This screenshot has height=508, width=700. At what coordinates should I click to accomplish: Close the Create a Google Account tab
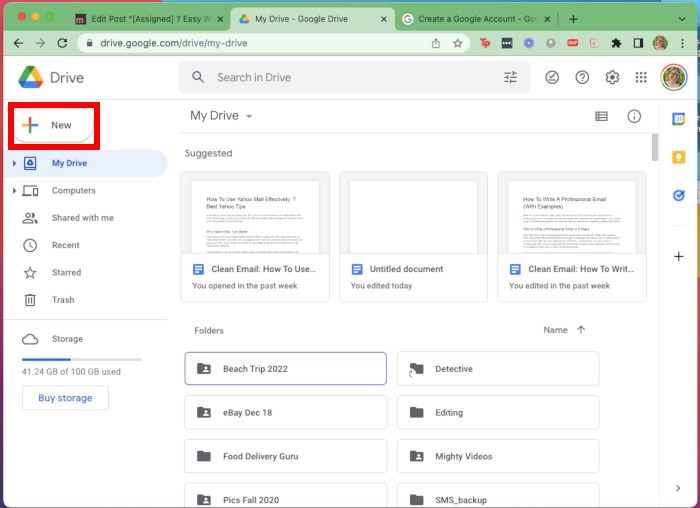pos(547,19)
